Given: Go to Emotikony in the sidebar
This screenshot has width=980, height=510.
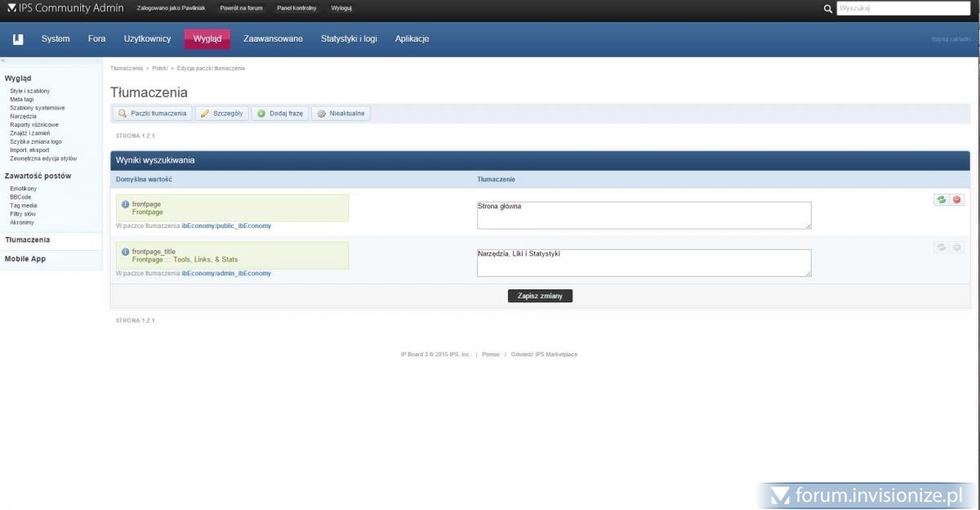Looking at the screenshot, I should 23,189.
